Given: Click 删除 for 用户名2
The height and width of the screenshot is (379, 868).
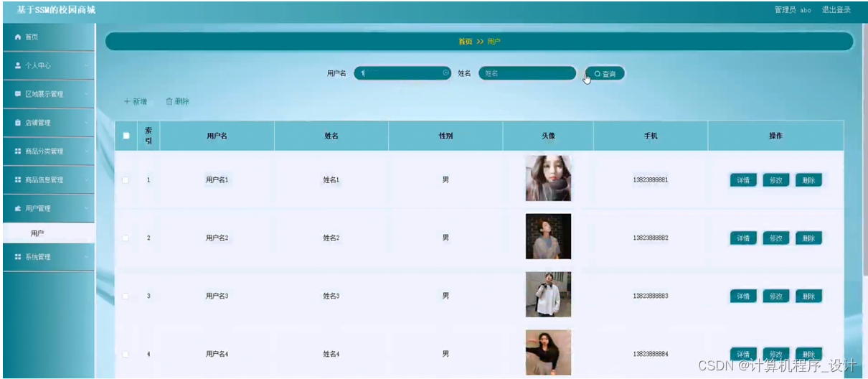Looking at the screenshot, I should point(808,238).
